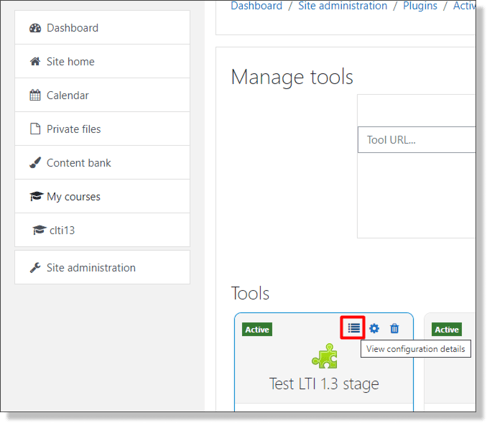Click the Private files document icon
Viewport: 487px width, 423px height.
pos(35,129)
